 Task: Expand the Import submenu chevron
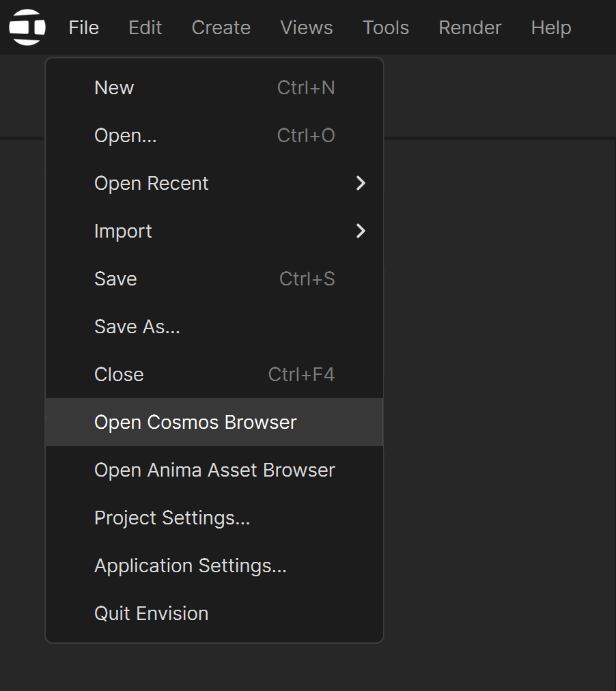pyautogui.click(x=361, y=231)
